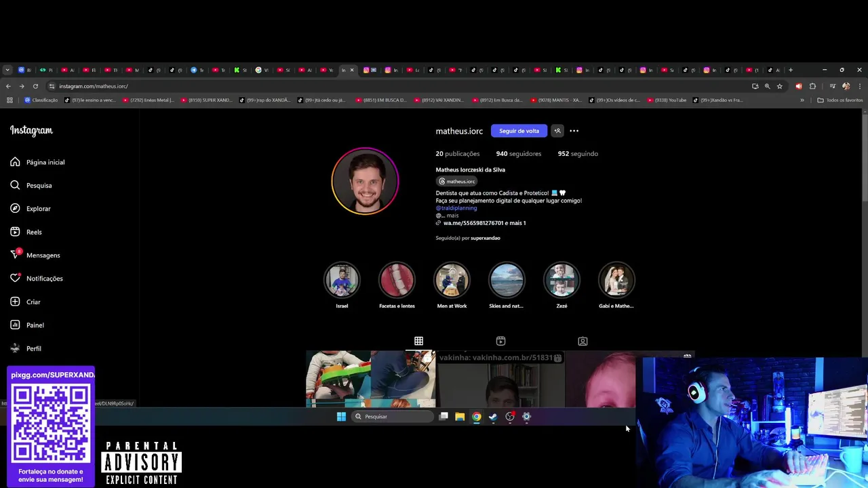Open the (9078) MANTIS bookmark
This screenshot has width=868, height=488.
pyautogui.click(x=556, y=100)
